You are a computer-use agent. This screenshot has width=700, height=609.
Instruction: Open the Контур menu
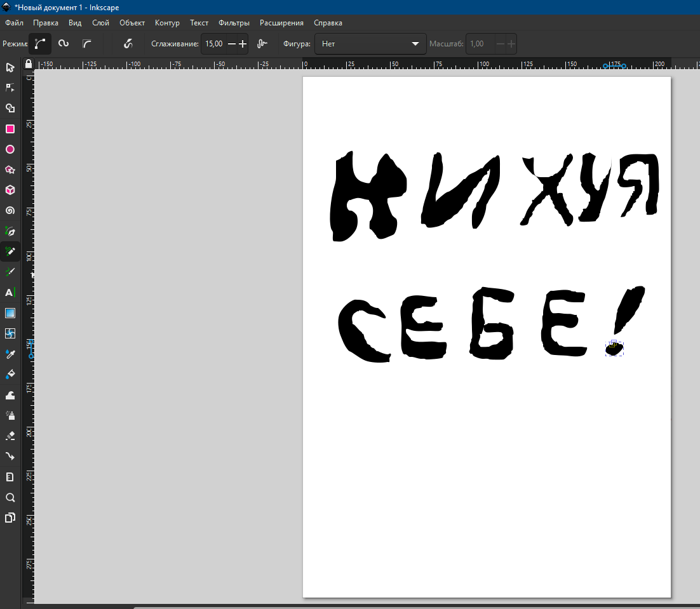pyautogui.click(x=167, y=23)
